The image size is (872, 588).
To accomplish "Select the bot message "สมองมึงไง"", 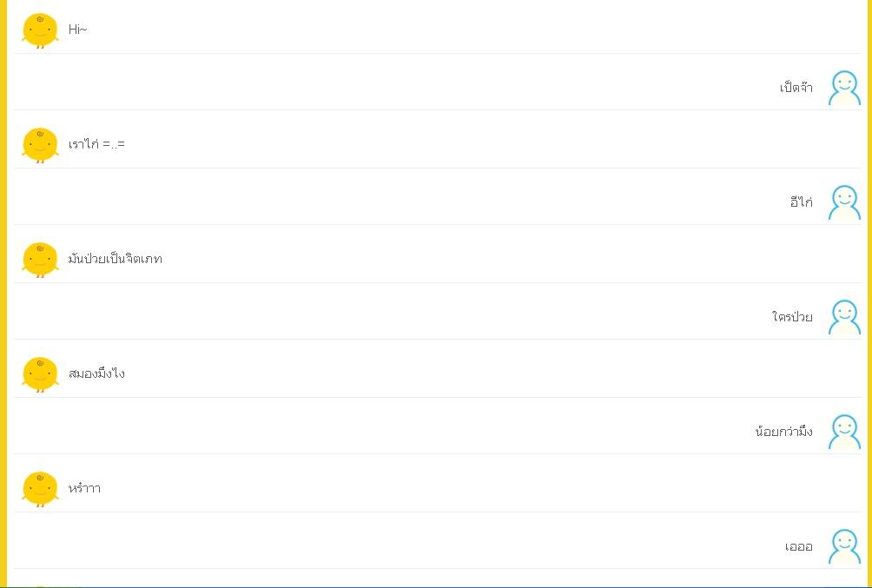I will [96, 373].
